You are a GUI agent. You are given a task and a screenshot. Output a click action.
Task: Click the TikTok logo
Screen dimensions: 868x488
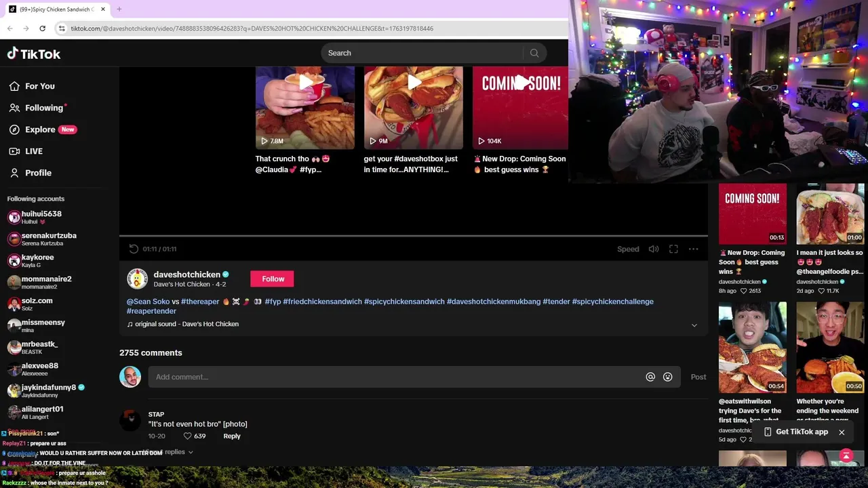point(34,54)
